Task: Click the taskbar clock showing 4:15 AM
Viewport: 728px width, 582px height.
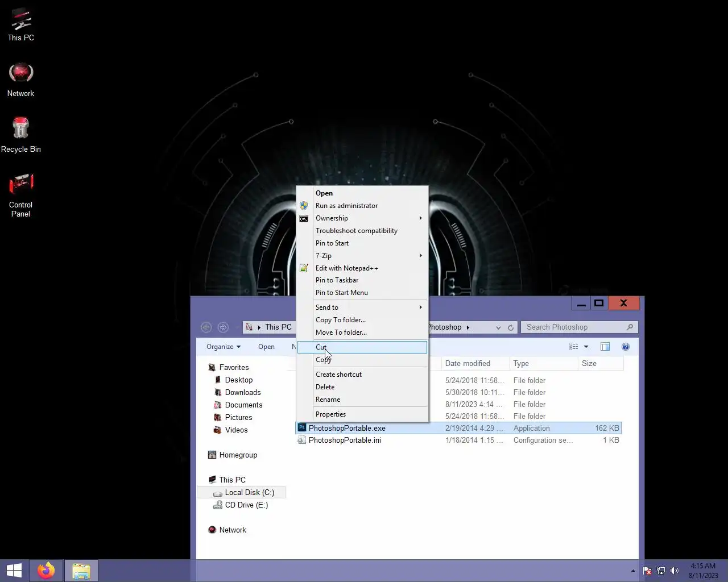Action: tap(703, 571)
